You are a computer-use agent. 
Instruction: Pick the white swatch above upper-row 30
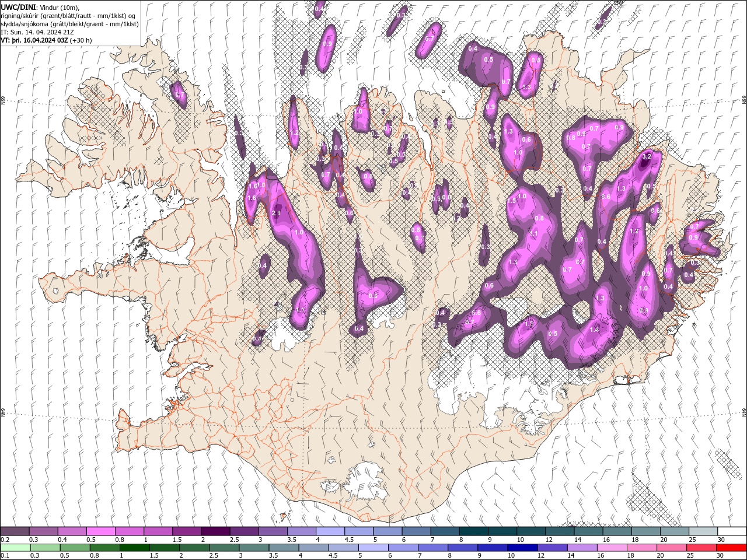[732, 531]
